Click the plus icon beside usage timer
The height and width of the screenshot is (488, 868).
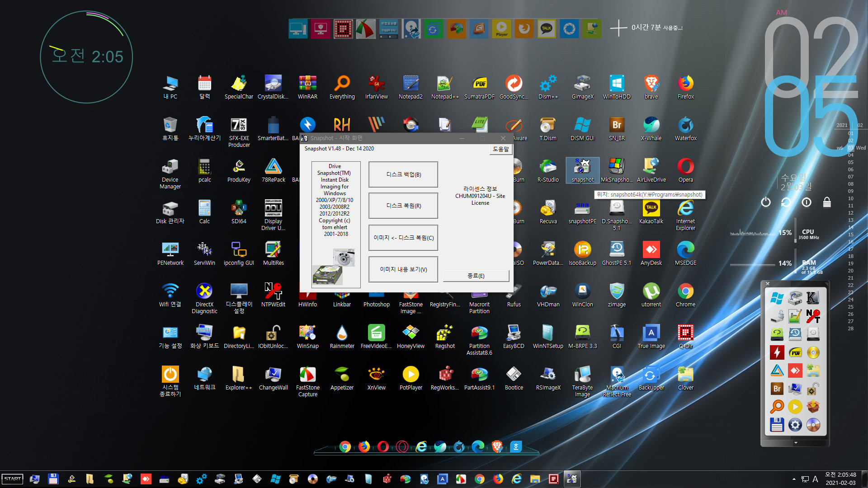click(618, 28)
